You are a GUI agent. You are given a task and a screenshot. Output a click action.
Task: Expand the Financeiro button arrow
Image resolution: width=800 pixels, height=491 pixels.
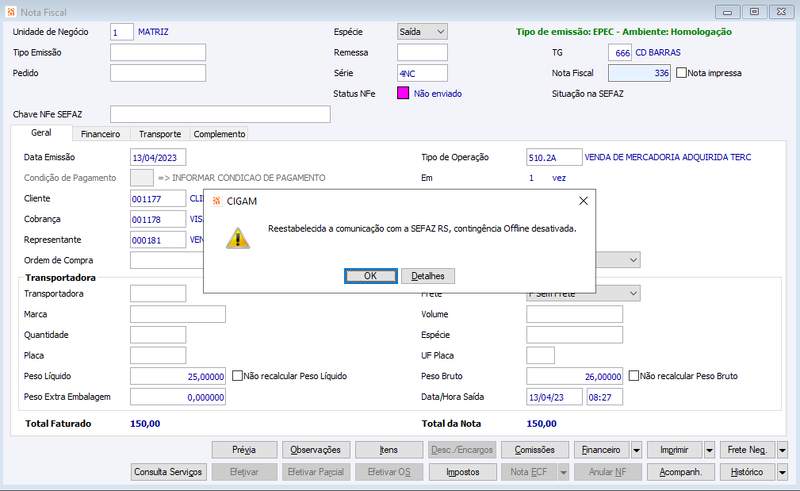click(636, 450)
